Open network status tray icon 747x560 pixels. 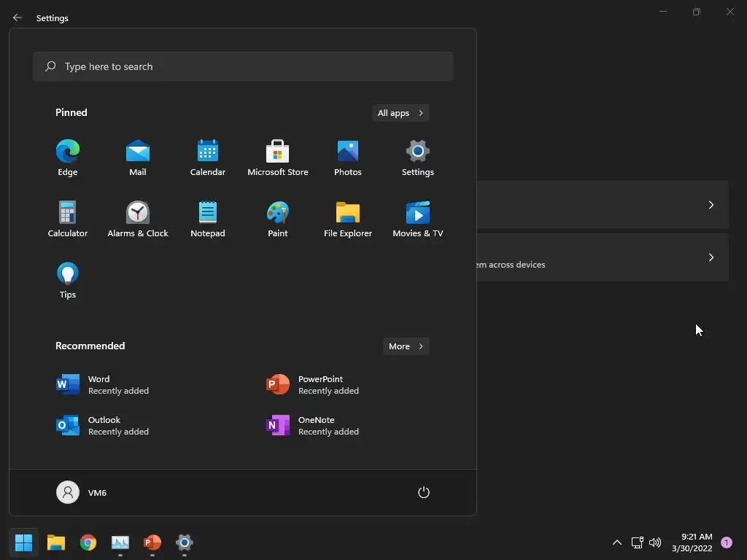click(637, 542)
